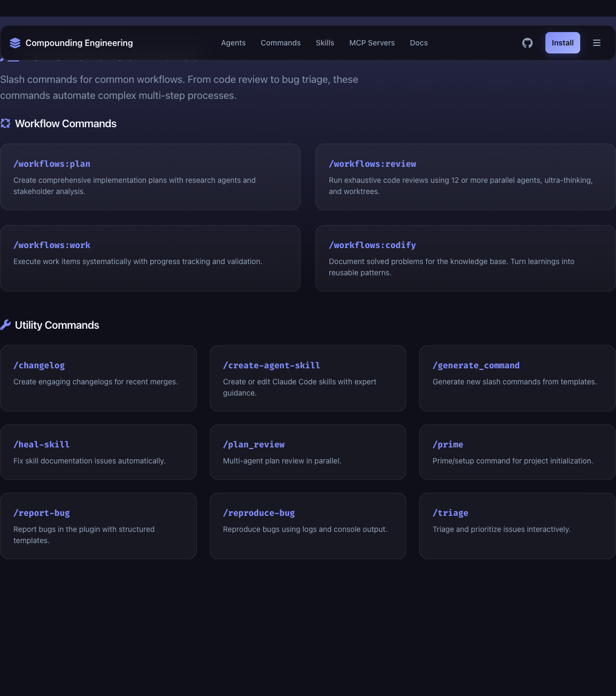Screen dimensions: 616x696
Task: Open the GitHub repository icon
Action: 527,43
